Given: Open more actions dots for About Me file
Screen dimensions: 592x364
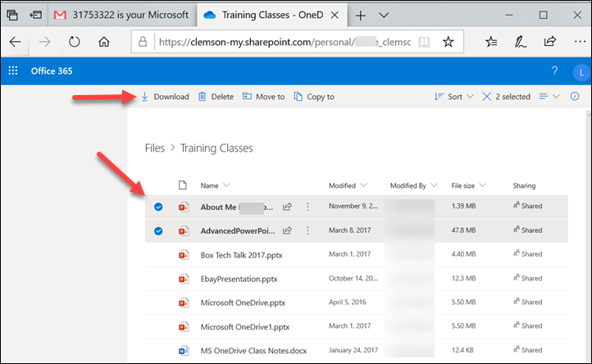Looking at the screenshot, I should [307, 207].
